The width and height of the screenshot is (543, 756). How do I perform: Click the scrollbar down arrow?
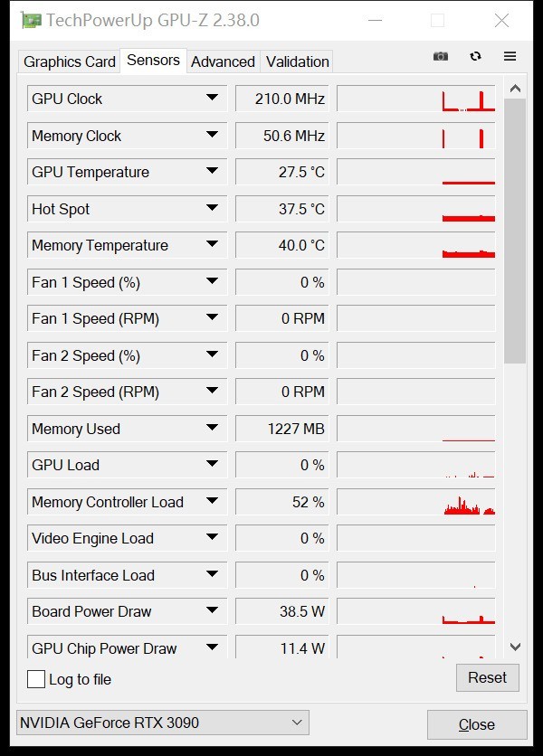coord(516,647)
